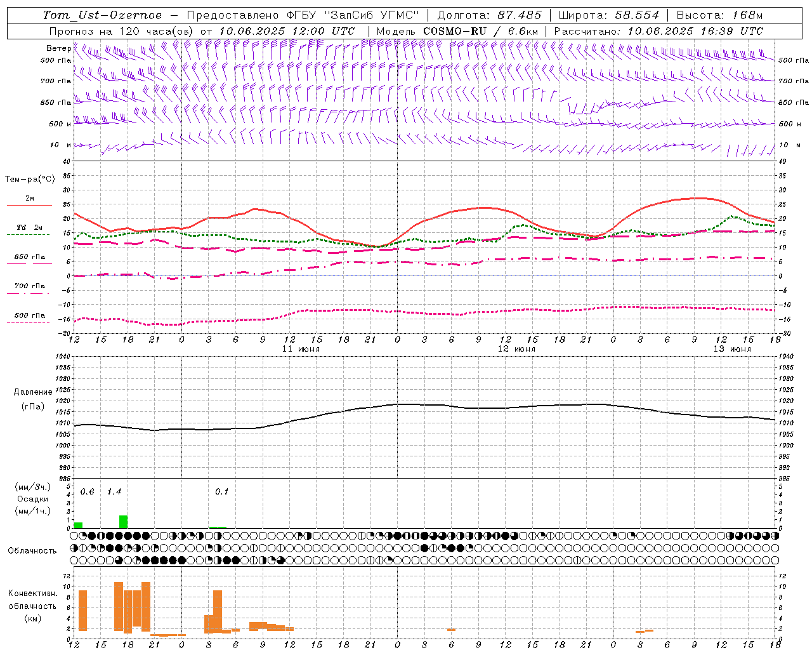Click the 1.4 precipitation amount value

click(114, 492)
